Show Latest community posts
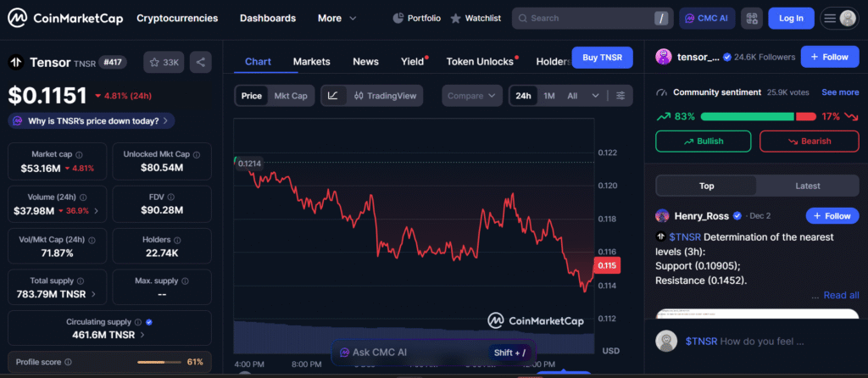868x378 pixels. [807, 186]
